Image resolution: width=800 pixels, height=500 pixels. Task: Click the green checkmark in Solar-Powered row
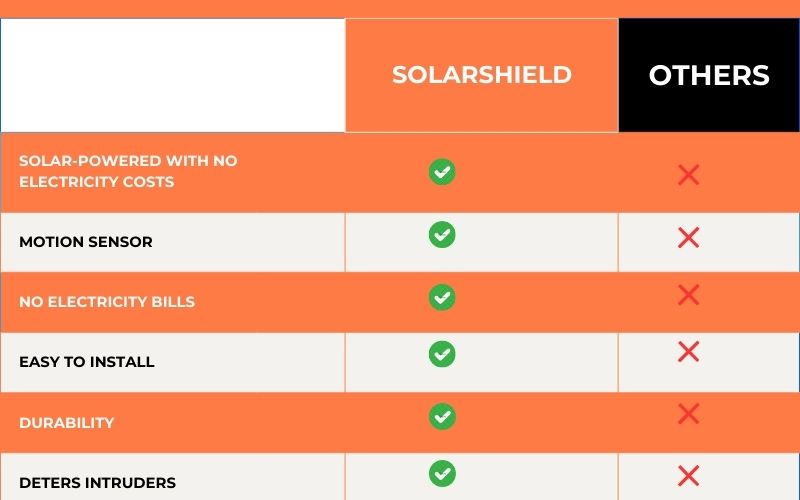442,172
